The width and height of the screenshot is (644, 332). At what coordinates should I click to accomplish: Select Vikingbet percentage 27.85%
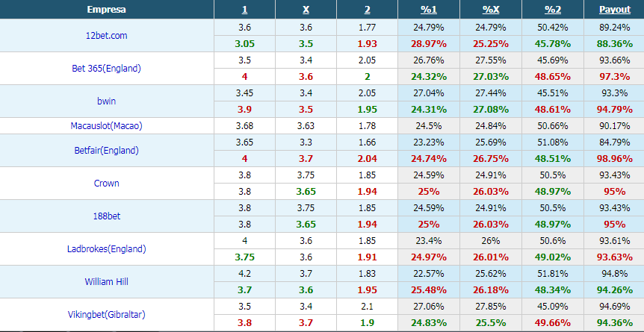click(491, 307)
